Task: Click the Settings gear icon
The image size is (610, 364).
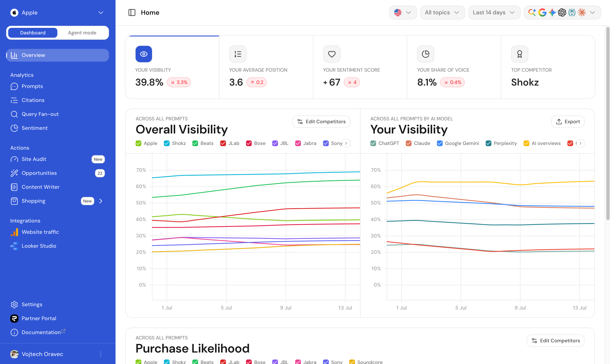Action: (x=14, y=304)
